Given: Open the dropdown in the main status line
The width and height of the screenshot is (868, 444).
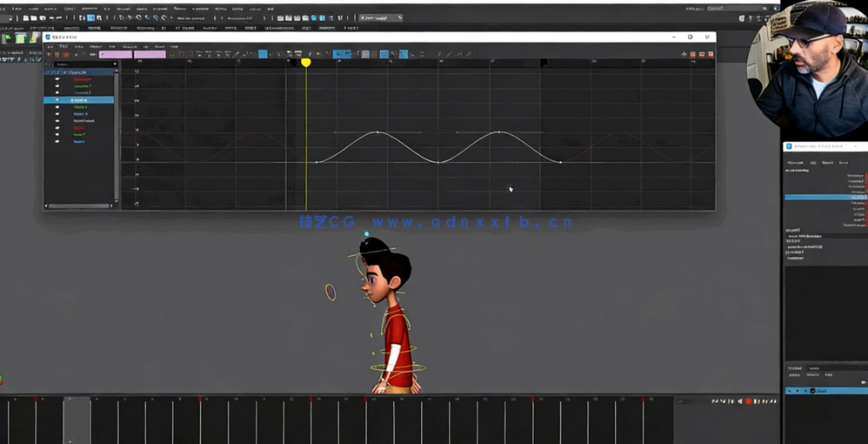Looking at the screenshot, I should [381, 17].
